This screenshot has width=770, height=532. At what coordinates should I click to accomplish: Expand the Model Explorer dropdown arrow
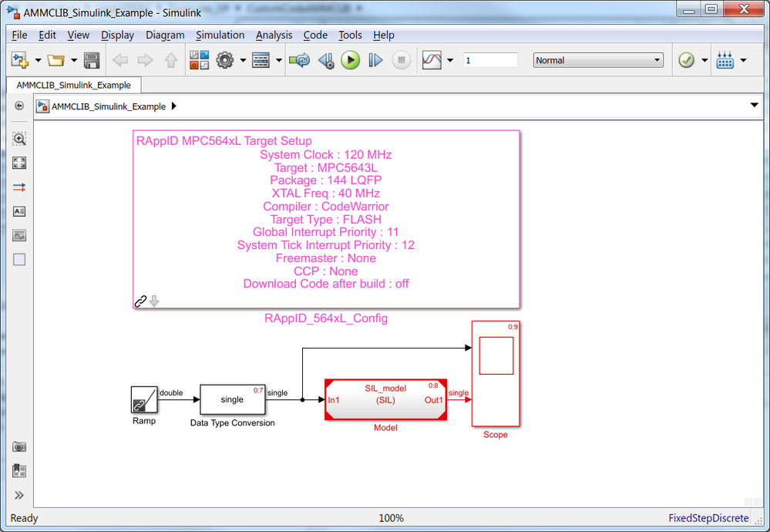[x=278, y=60]
